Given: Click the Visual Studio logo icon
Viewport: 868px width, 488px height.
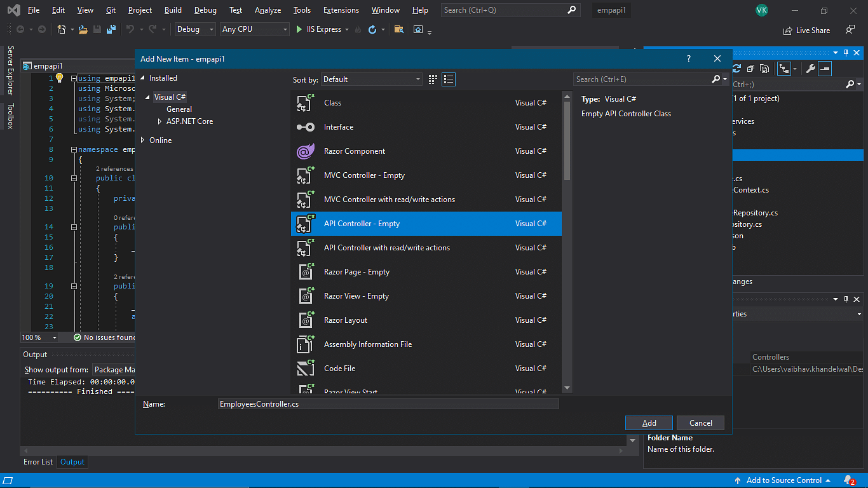Looking at the screenshot, I should tap(13, 10).
